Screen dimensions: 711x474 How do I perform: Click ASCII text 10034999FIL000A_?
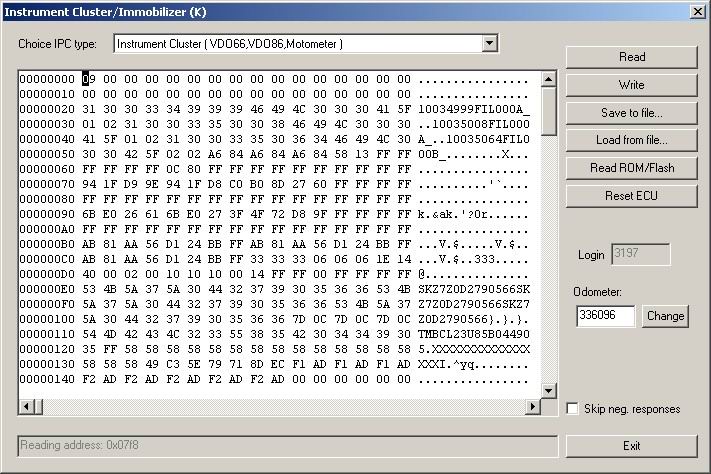click(473, 109)
